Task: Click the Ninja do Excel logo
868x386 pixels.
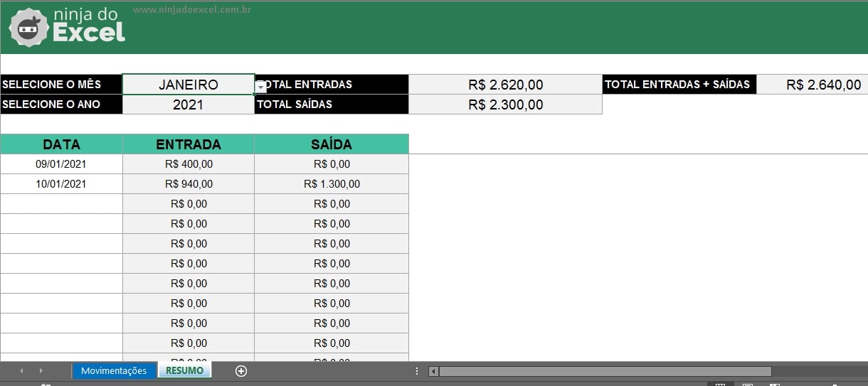Action: (67, 27)
